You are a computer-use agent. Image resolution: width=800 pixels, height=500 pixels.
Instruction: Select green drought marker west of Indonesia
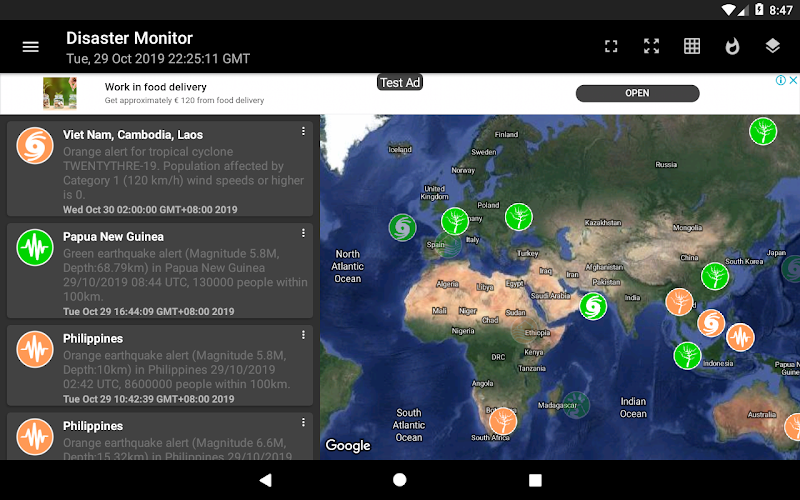click(x=687, y=356)
